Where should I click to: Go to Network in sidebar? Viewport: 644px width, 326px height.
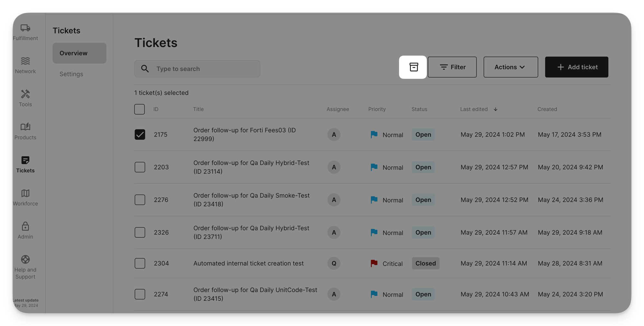[x=25, y=61]
